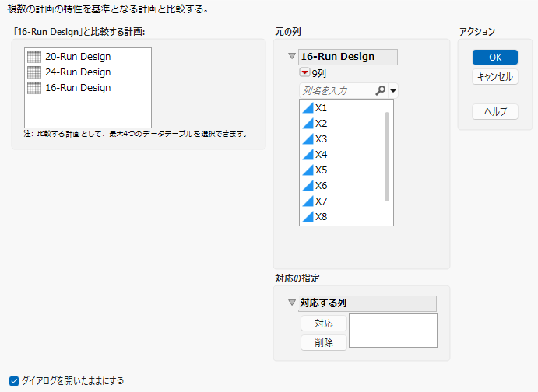This screenshot has height=392, width=538.
Task: Click the X7 continuous column icon
Action: click(x=308, y=201)
